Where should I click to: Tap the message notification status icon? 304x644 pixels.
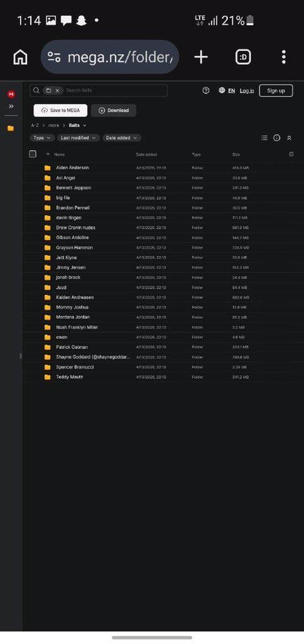66,20
